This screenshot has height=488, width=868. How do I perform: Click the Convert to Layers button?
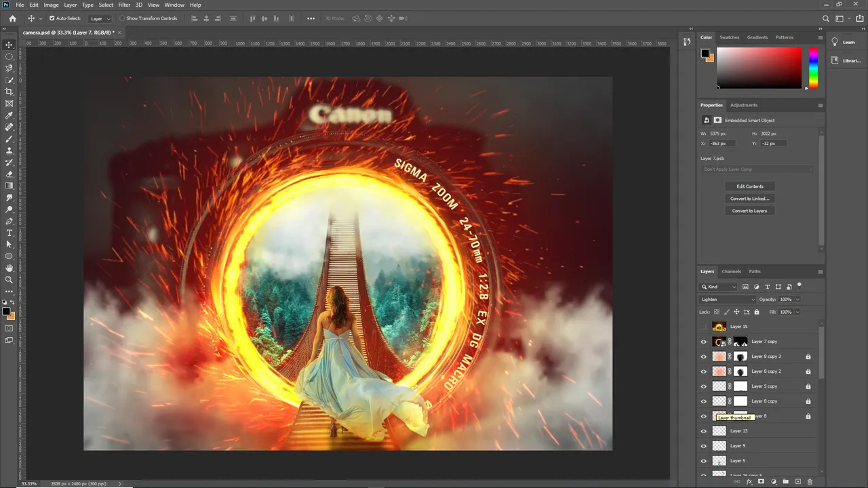coord(749,211)
